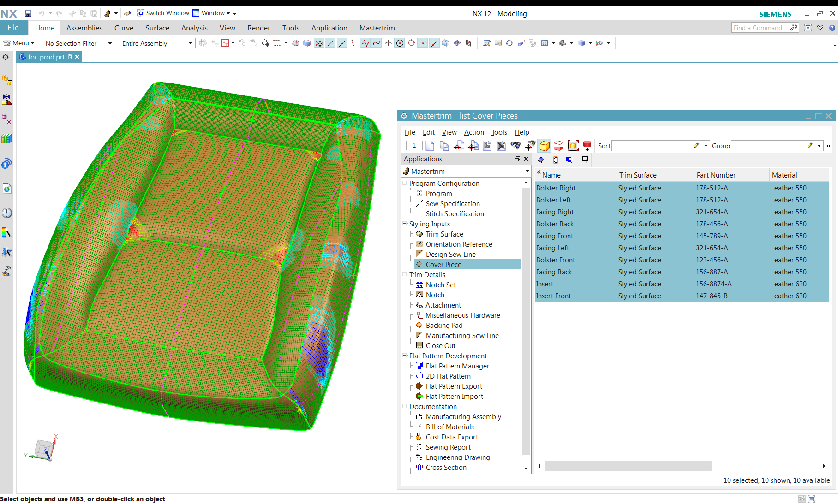This screenshot has height=504, width=838.
Task: Collapse the Program Configuration tree node
Action: click(x=405, y=183)
